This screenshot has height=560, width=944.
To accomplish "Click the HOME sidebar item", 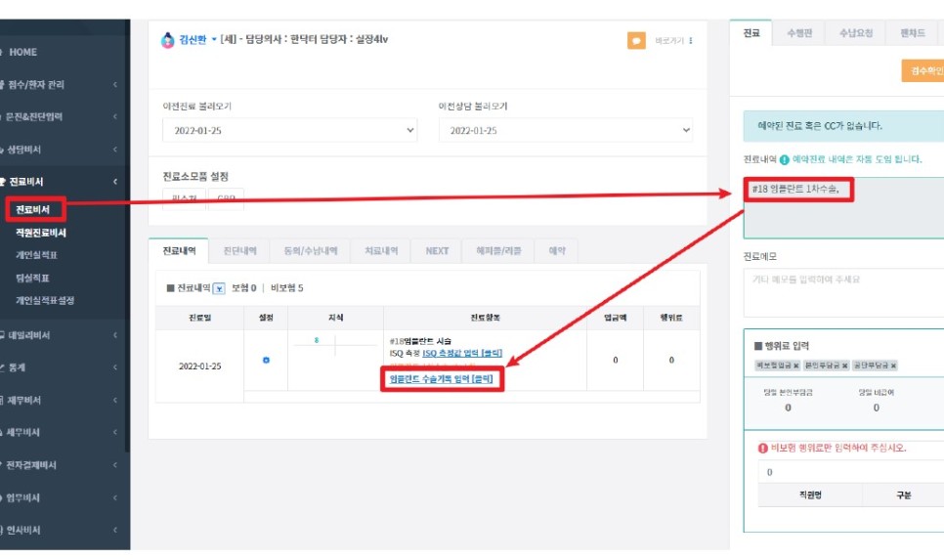I will coord(23,52).
